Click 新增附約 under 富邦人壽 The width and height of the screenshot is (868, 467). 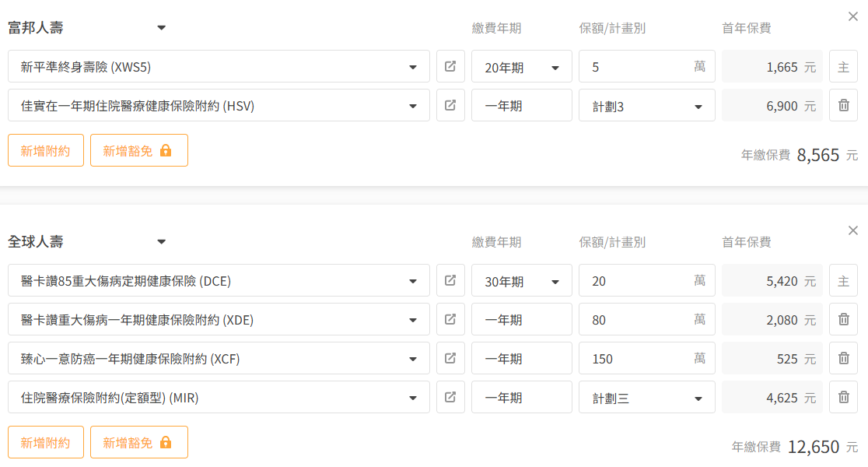pyautogui.click(x=46, y=150)
